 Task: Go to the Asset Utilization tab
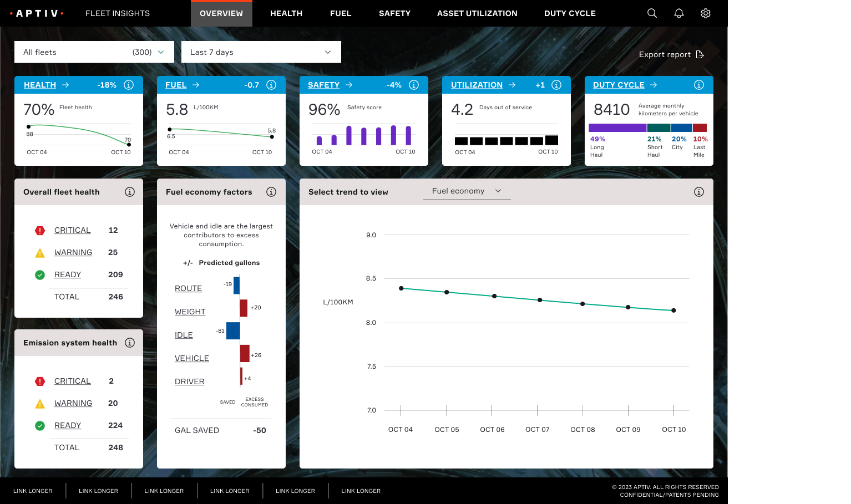click(x=477, y=13)
